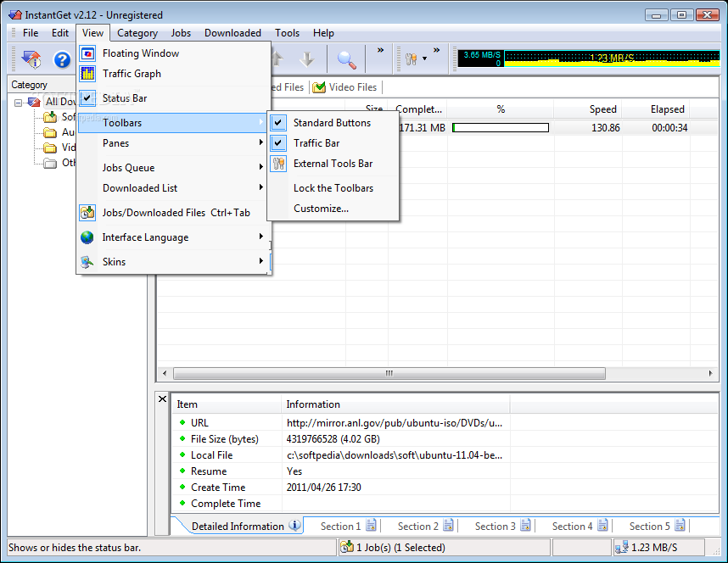The height and width of the screenshot is (563, 728).
Task: Open the external tools dropdown arrow
Action: 424,59
